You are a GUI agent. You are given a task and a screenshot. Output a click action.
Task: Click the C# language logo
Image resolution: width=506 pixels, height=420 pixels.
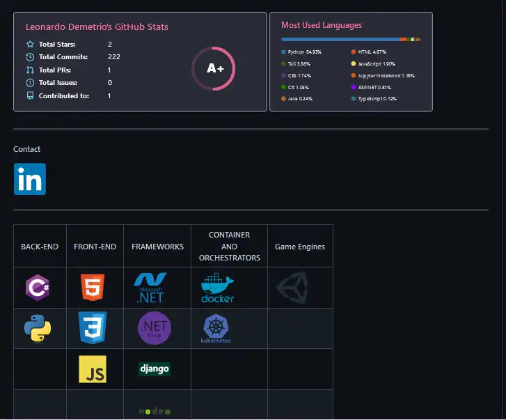37,287
